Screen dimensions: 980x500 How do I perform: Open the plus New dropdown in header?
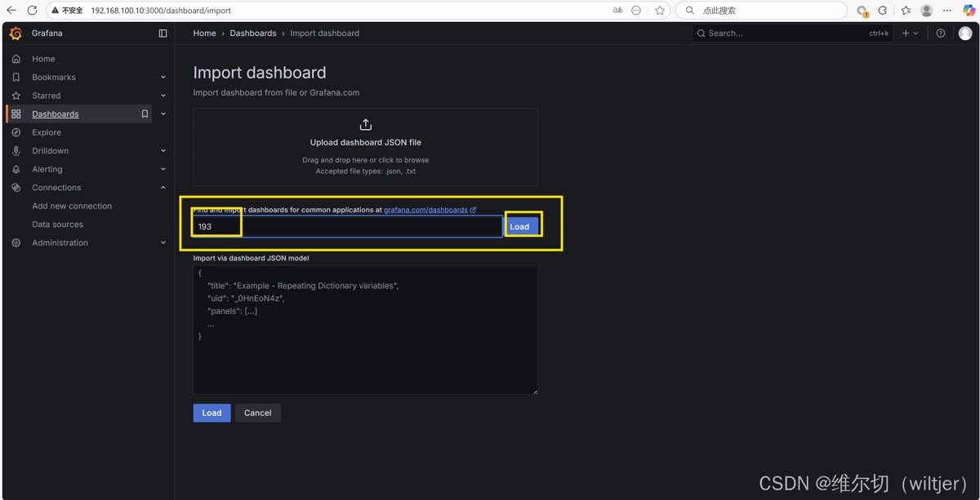(910, 33)
